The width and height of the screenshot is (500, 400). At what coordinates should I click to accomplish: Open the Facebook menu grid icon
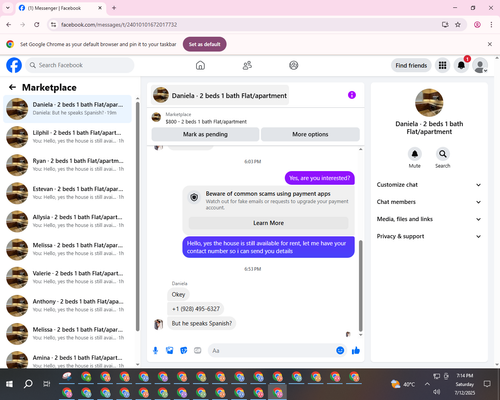442,65
